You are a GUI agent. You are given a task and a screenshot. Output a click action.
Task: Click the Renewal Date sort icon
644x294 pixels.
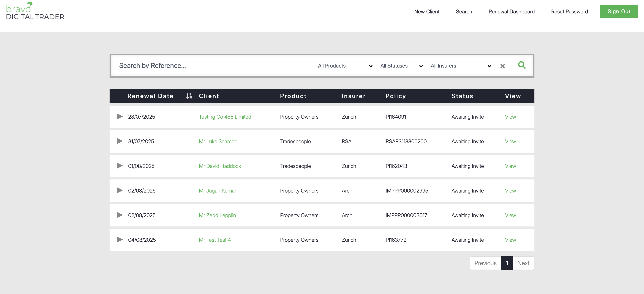pyautogui.click(x=189, y=96)
